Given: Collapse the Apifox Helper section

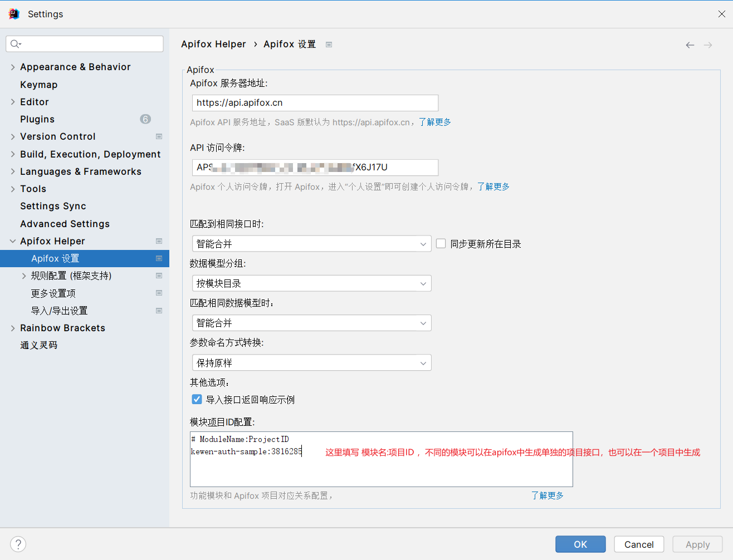Looking at the screenshot, I should pos(13,241).
